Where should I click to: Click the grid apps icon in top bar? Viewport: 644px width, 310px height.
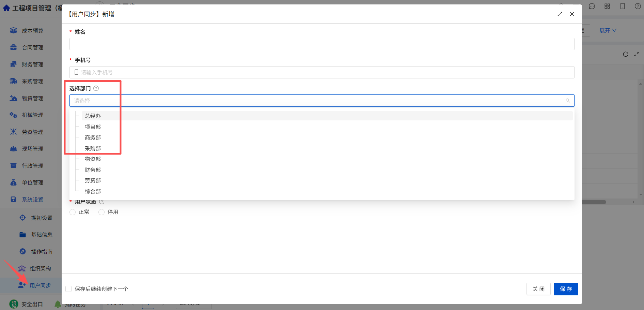tap(607, 6)
